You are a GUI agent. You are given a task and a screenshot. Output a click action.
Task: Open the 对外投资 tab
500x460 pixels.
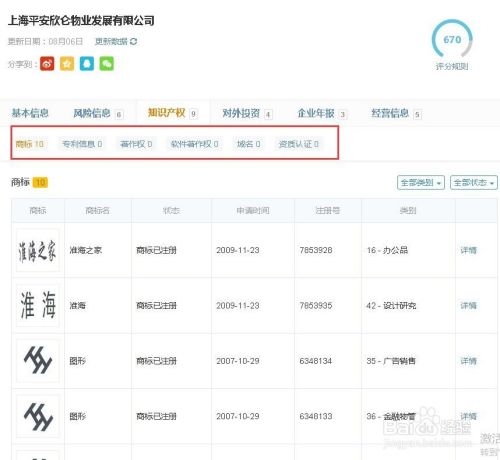(x=247, y=113)
